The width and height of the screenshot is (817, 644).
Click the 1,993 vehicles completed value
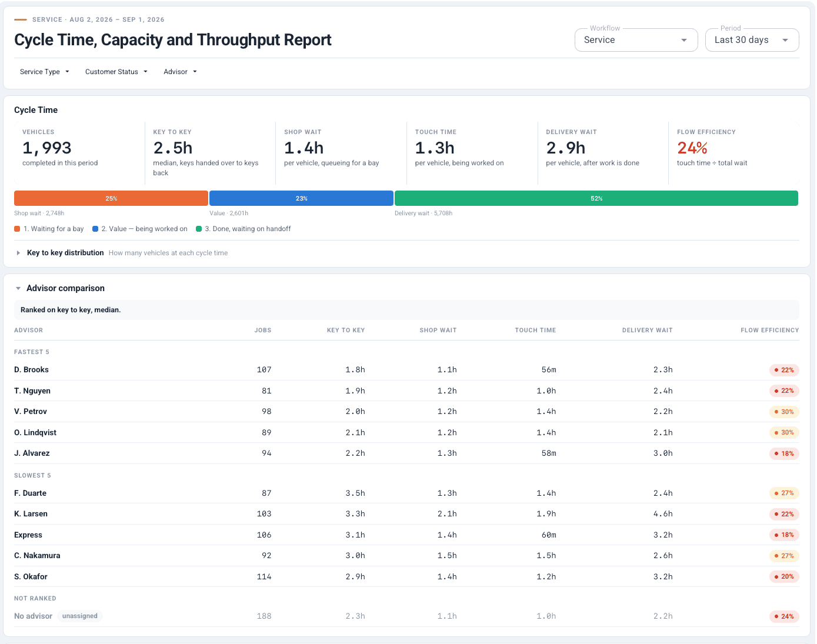(x=47, y=148)
